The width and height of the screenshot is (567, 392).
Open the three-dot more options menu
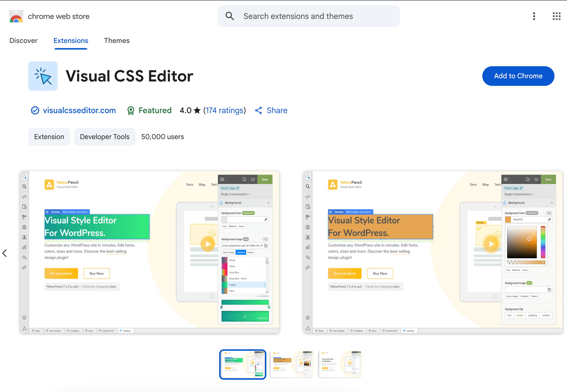coord(534,16)
